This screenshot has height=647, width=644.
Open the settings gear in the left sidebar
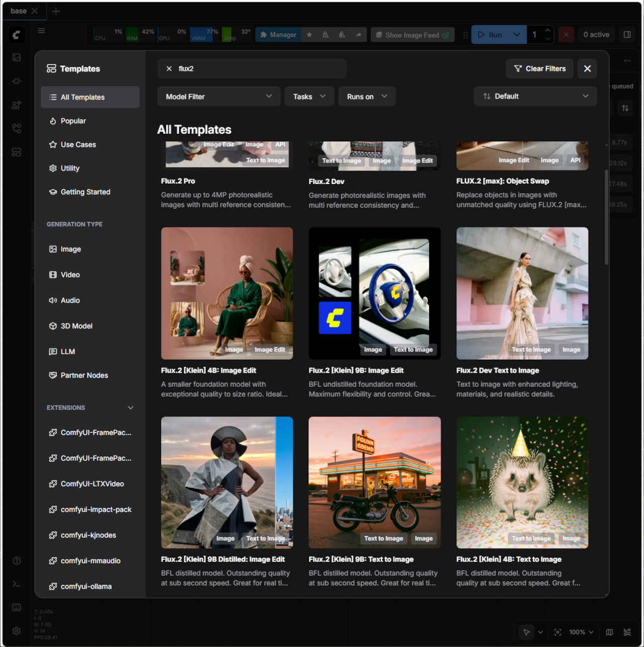[x=17, y=631]
